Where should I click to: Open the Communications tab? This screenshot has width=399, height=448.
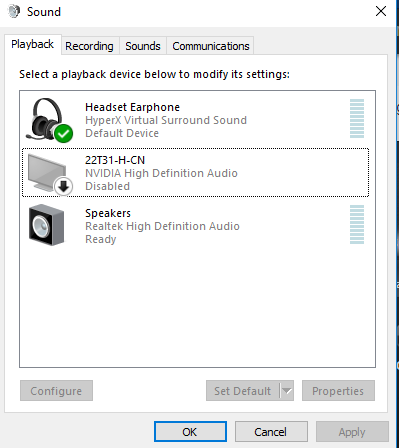click(211, 46)
